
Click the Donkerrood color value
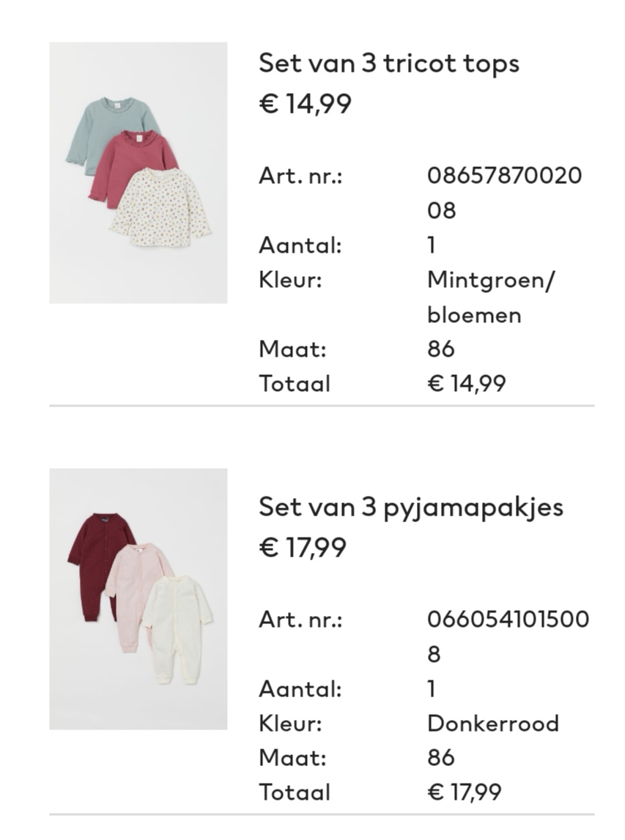point(493,724)
